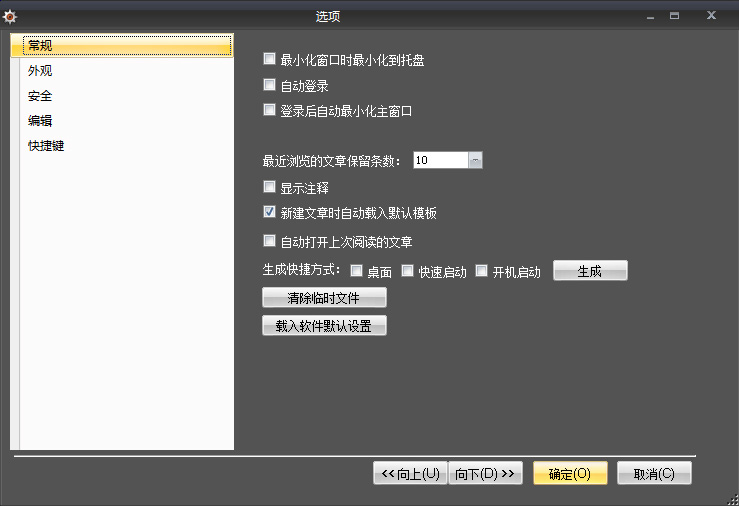Tick the 开机启动 checkbox
This screenshot has height=506, width=739.
481,271
